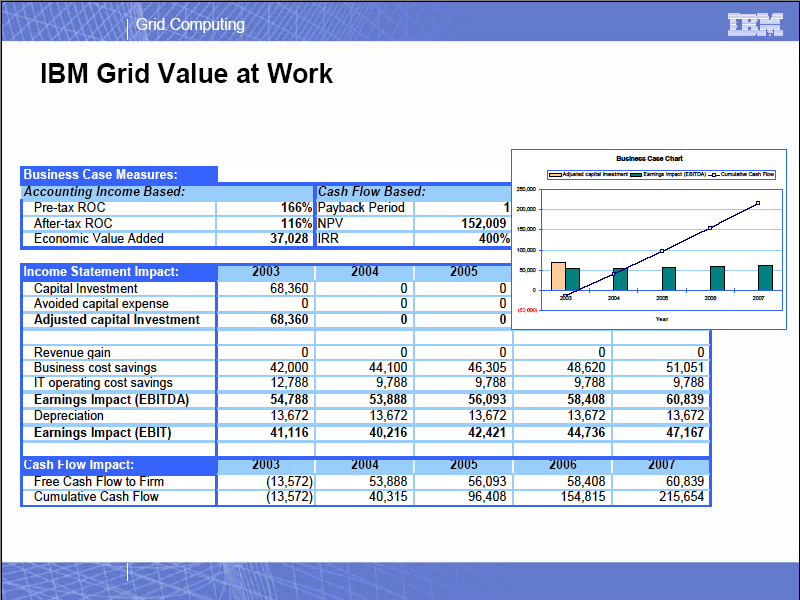This screenshot has width=800, height=600.
Task: Click the 37,028 Economic Value Added value
Action: click(289, 239)
